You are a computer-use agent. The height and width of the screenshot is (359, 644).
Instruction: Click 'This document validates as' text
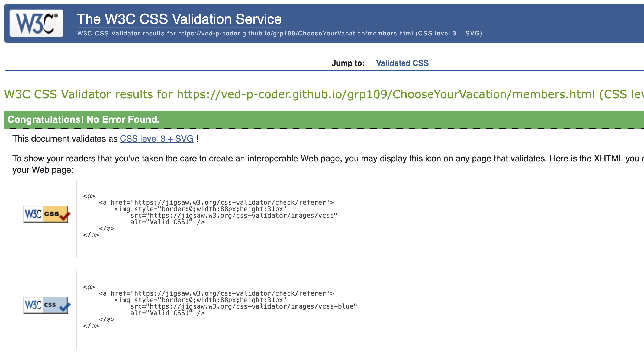pyautogui.click(x=65, y=139)
